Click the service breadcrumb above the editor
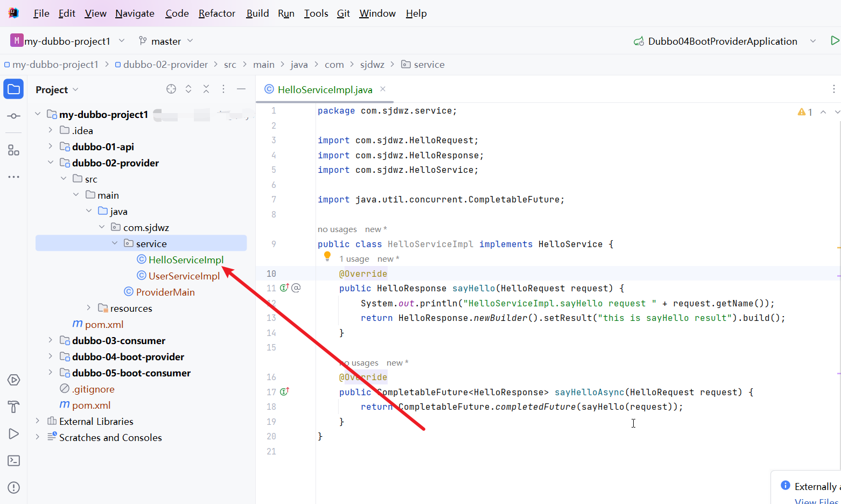841x504 pixels. pos(429,64)
